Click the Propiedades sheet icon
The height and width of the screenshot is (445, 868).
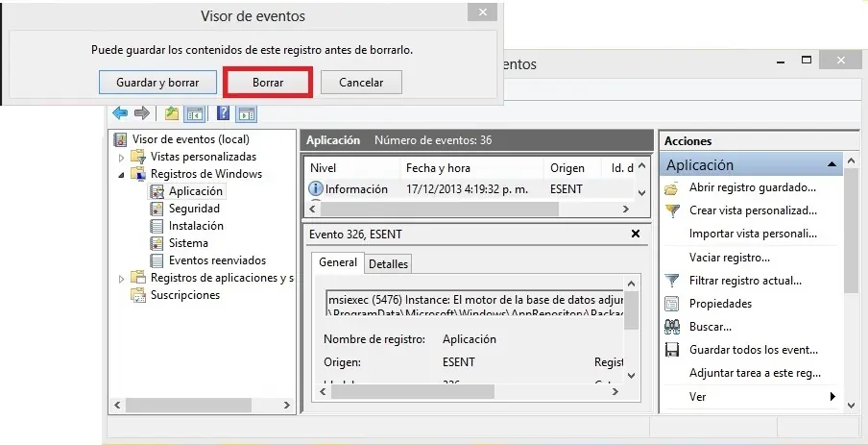click(671, 304)
